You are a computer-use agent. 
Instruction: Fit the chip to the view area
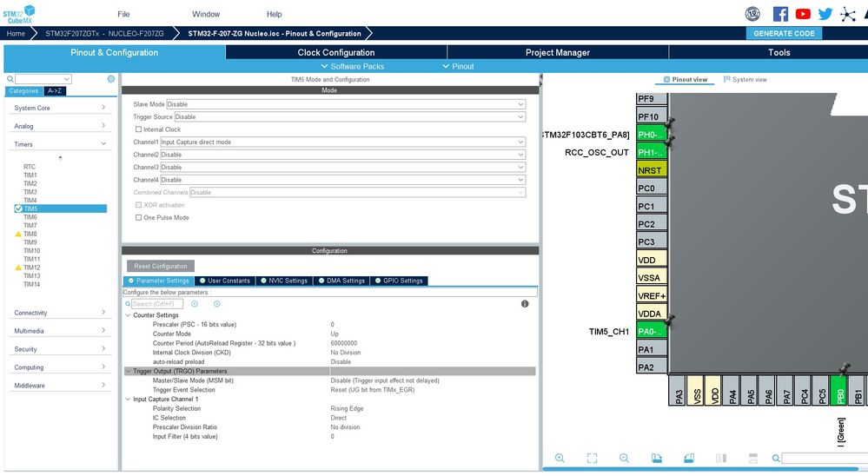click(592, 458)
